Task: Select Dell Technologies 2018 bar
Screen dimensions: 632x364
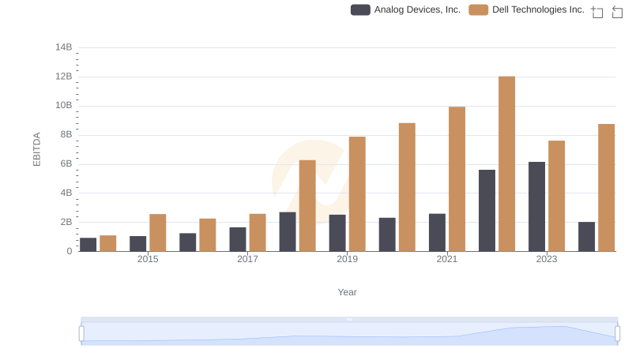Action: [307, 206]
